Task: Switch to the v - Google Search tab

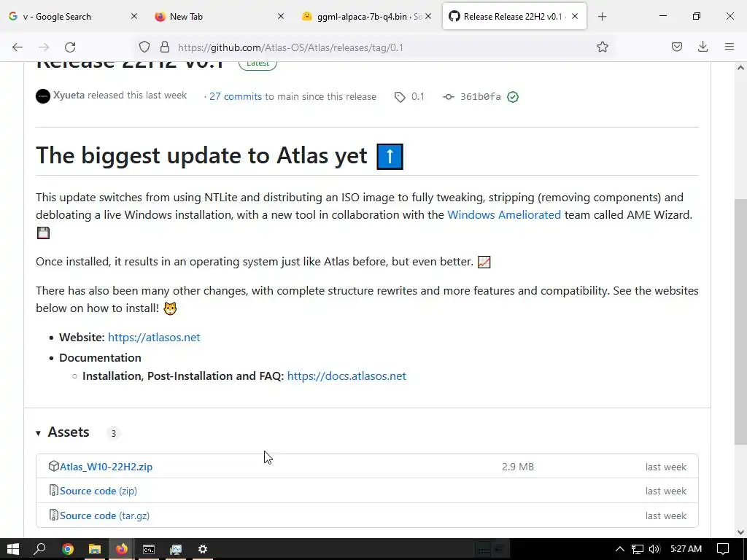Action: click(74, 16)
